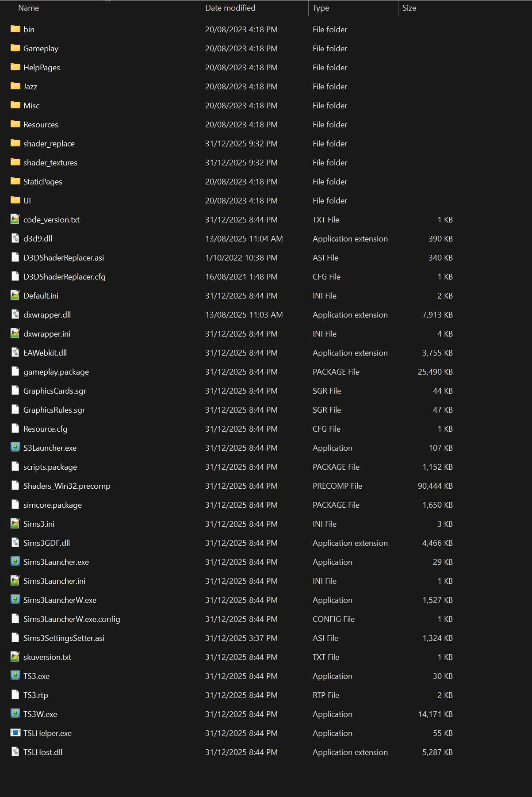Screen dimensions: 532x797
Task: Click the Sims3Launcher.ini file icon
Action: (x=15, y=581)
